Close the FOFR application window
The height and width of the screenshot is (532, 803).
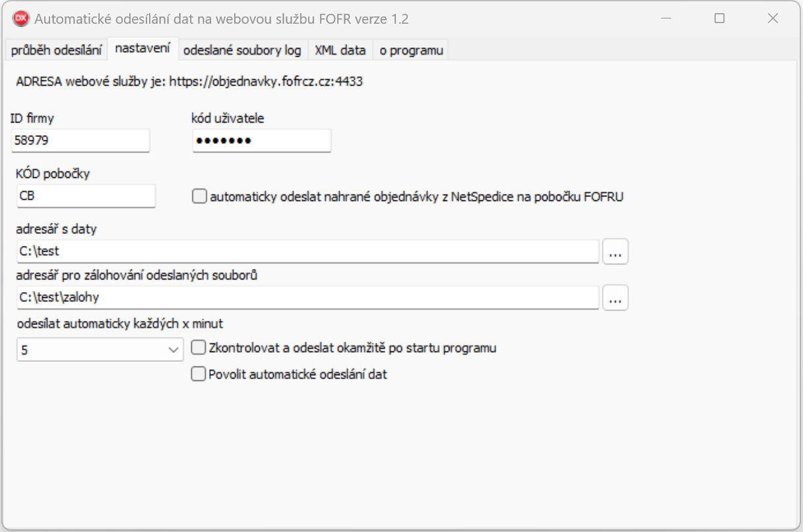(773, 19)
